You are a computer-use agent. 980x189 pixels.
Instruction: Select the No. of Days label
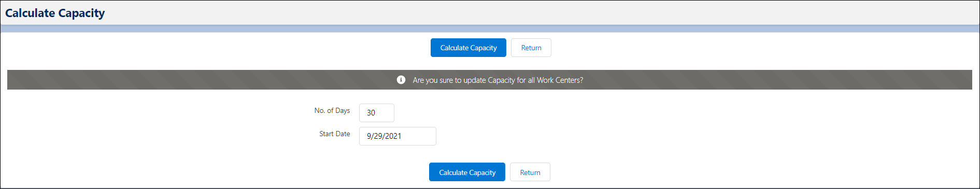pyautogui.click(x=332, y=110)
